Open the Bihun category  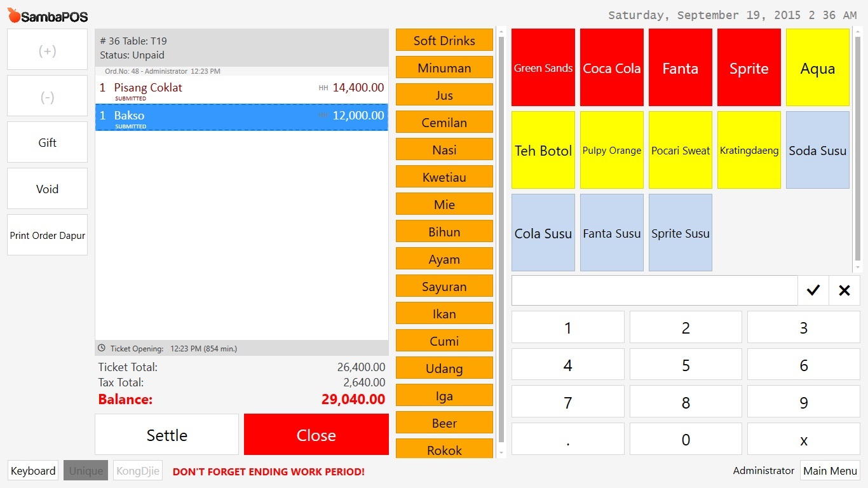(x=444, y=231)
